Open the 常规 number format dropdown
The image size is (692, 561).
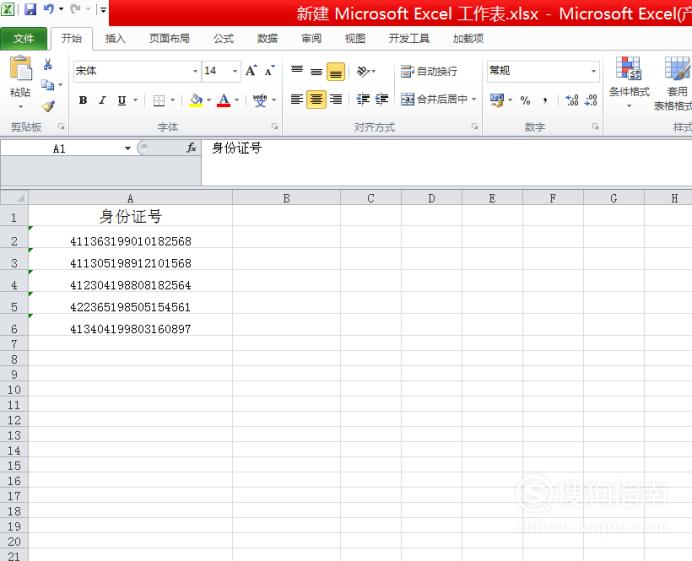pyautogui.click(x=594, y=71)
